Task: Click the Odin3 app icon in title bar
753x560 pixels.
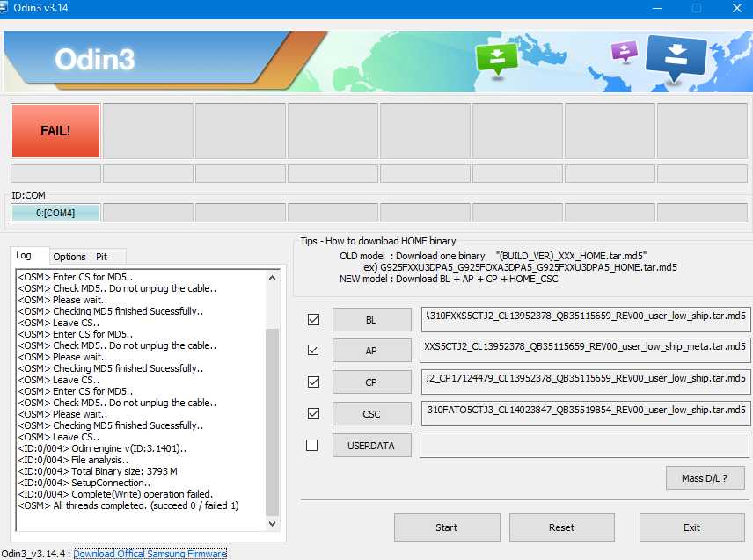Action: point(4,8)
